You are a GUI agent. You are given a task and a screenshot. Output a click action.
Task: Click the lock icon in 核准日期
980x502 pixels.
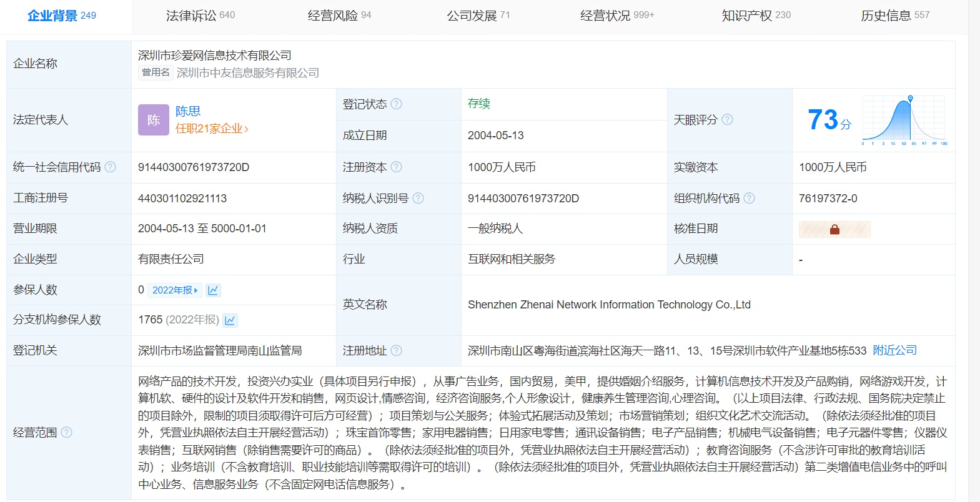(x=834, y=229)
